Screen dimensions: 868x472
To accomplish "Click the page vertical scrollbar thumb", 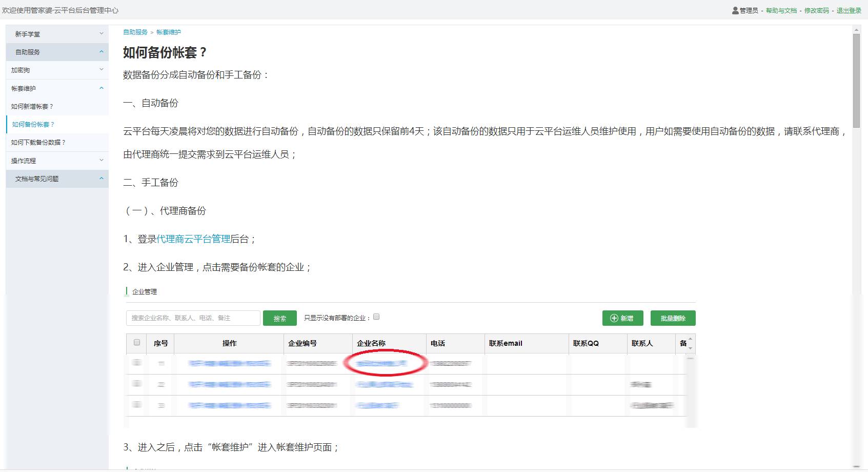I will tap(856, 81).
